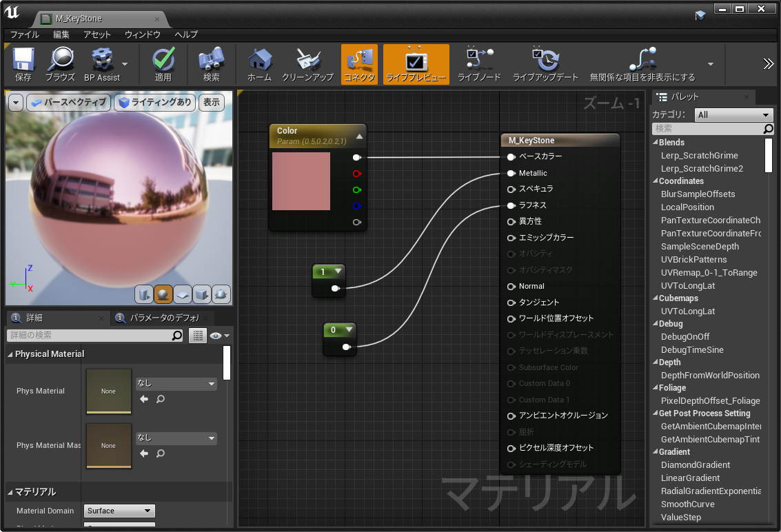Open palette カテゴリ All dropdown

tap(733, 114)
